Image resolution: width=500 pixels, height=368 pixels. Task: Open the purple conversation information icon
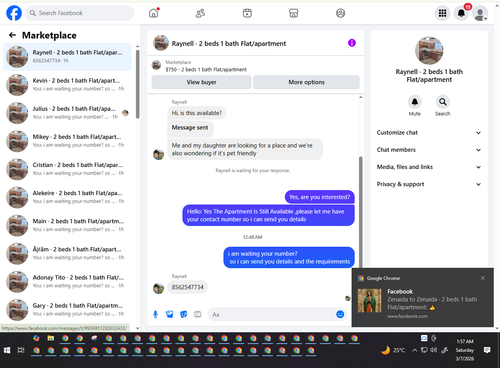point(352,43)
